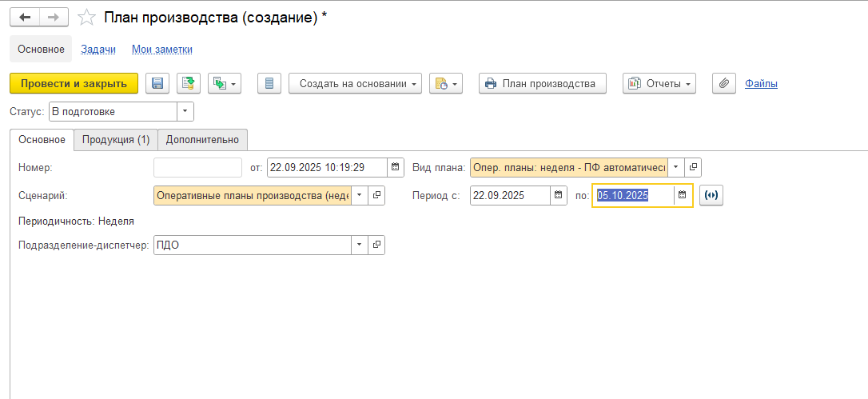Open the Вид плана linked item
The image size is (868, 399).
693,168
